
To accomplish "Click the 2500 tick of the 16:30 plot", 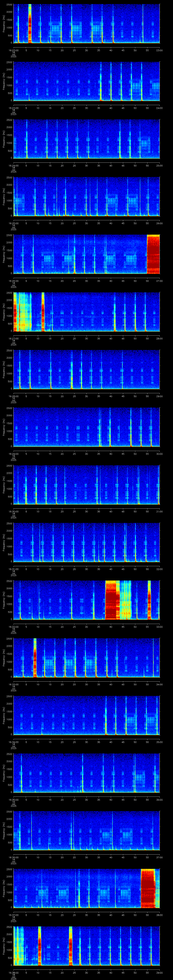I will pos(9,466).
